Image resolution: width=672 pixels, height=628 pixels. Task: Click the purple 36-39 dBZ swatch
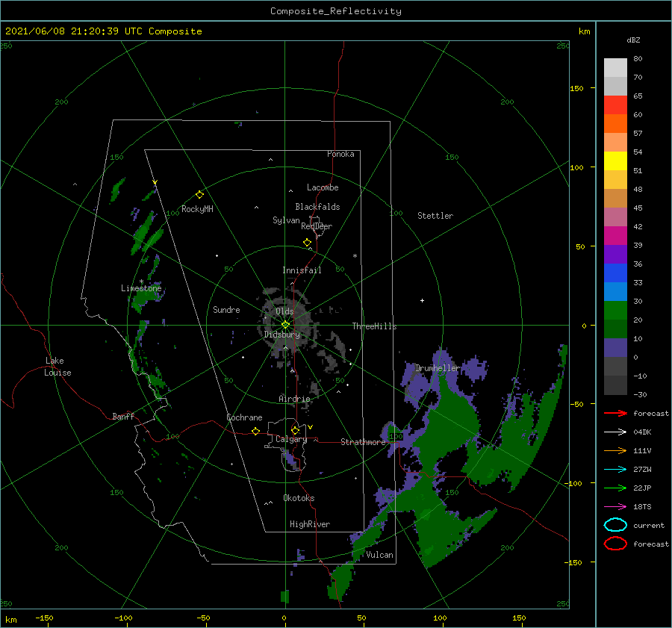point(615,255)
